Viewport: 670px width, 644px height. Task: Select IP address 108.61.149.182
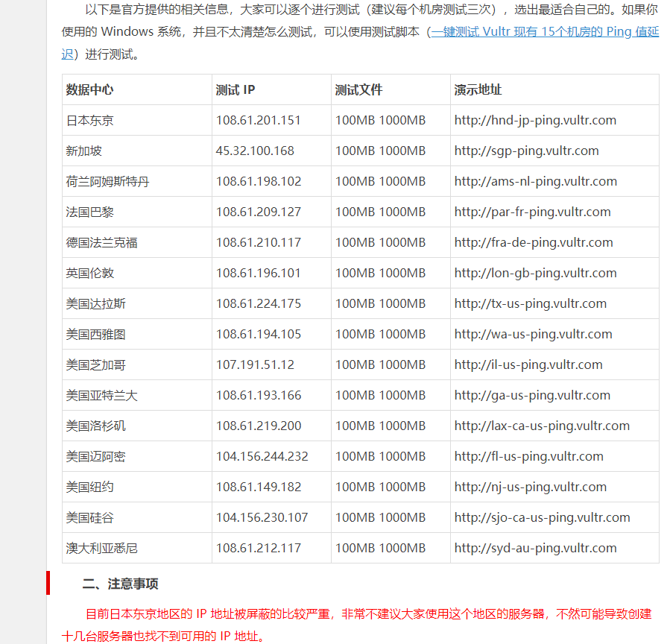[259, 487]
